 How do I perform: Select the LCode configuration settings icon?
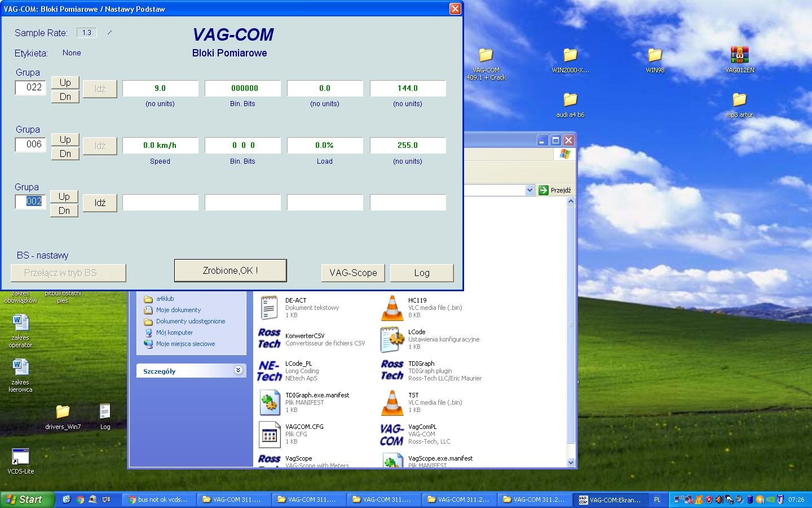[x=392, y=339]
